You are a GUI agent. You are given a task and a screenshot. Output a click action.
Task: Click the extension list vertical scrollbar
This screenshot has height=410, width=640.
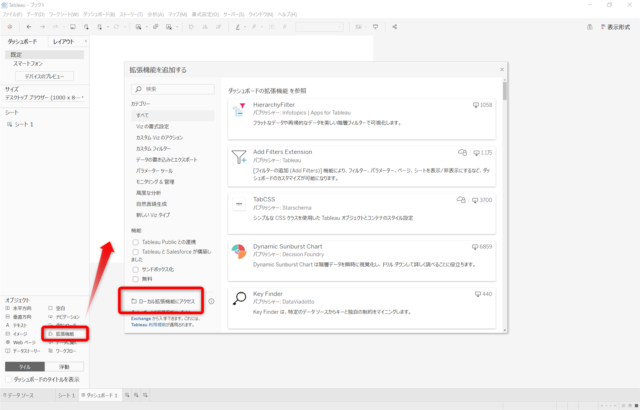pos(505,91)
